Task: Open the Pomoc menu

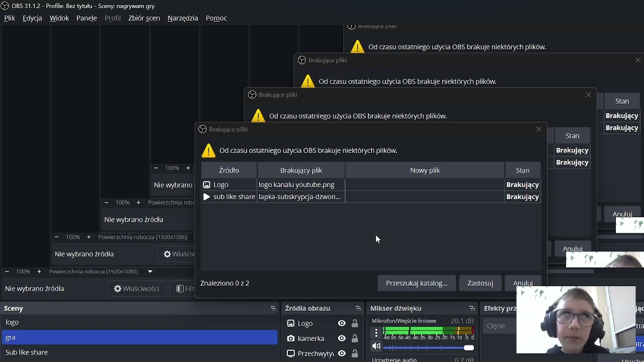Action: (216, 18)
